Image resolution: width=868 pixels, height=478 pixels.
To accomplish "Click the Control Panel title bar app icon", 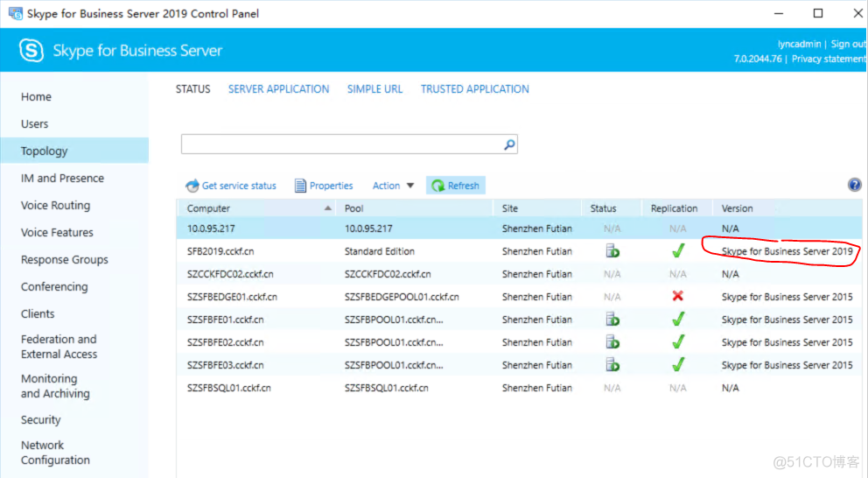I will (x=15, y=13).
